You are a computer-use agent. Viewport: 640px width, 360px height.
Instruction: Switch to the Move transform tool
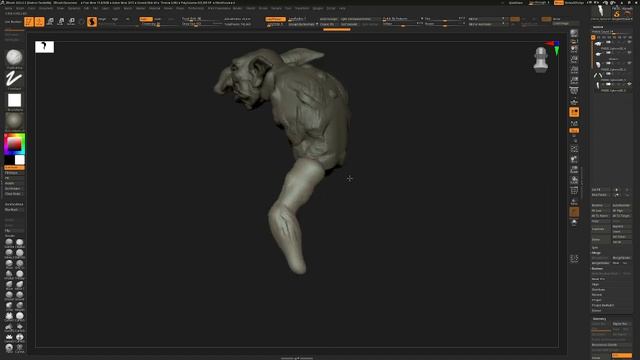pos(50,22)
